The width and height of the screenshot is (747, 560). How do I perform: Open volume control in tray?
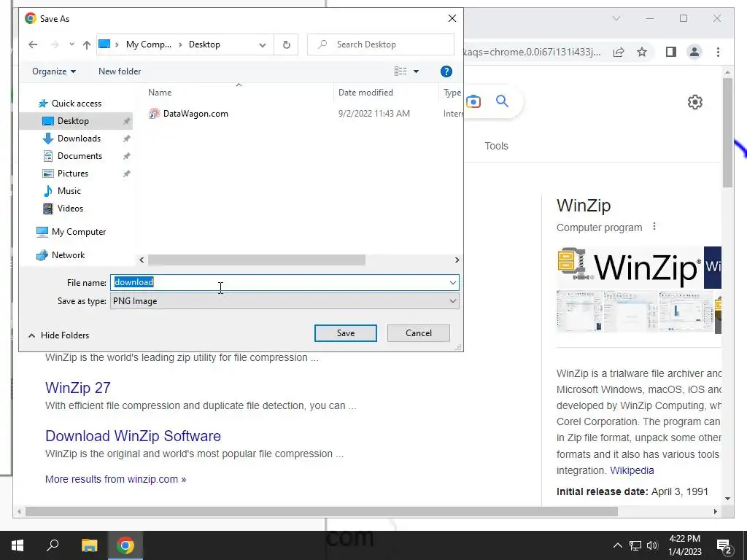[x=652, y=545]
